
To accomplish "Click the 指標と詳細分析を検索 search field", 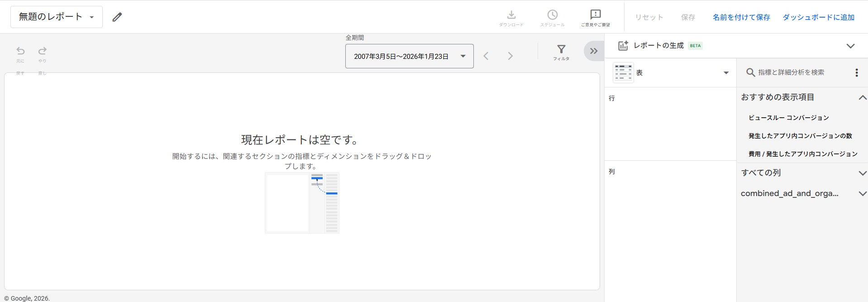I will (x=791, y=72).
